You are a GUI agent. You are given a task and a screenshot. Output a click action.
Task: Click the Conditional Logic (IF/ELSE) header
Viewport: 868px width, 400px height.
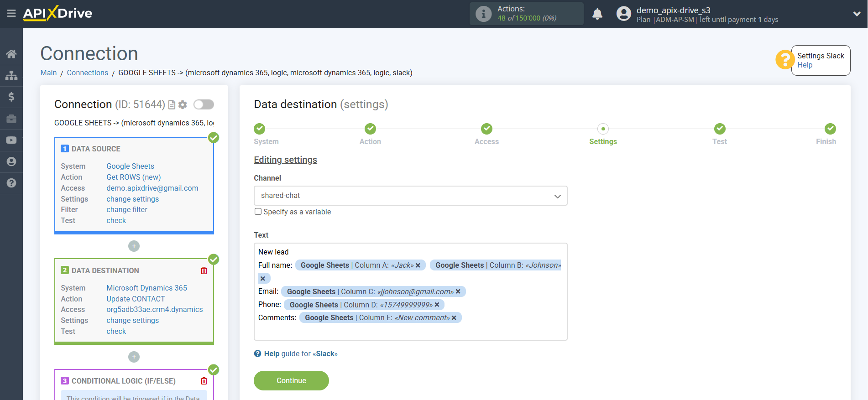coord(123,381)
